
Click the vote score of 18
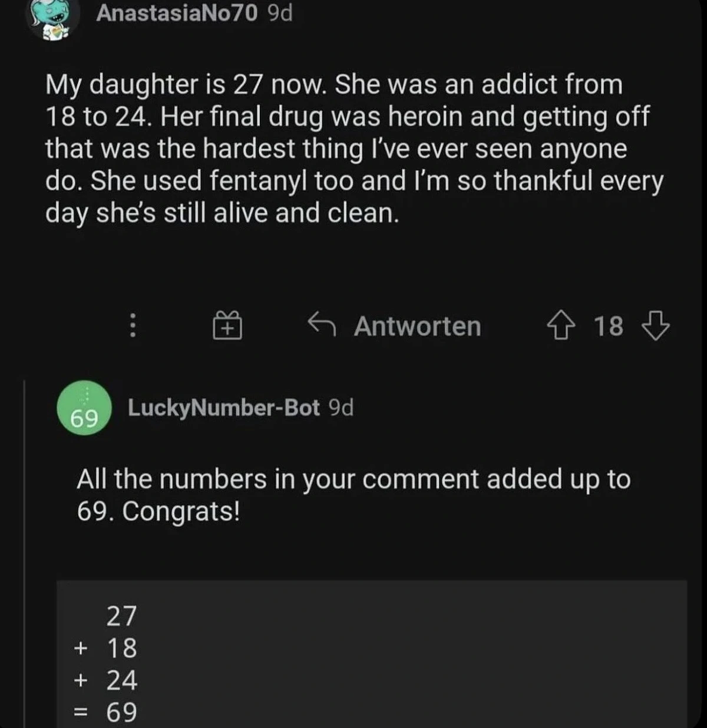pyautogui.click(x=608, y=326)
